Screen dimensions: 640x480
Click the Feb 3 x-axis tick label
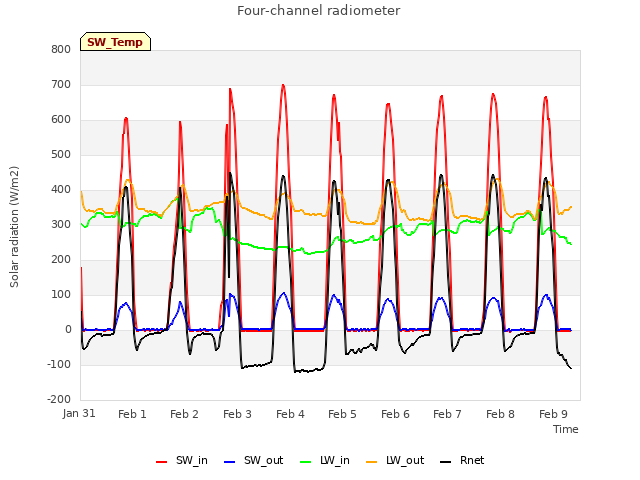pos(238,414)
